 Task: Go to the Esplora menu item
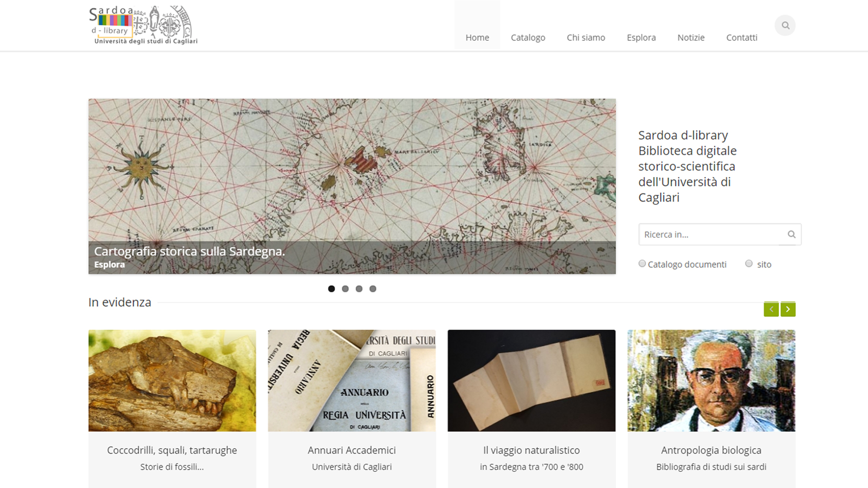(641, 38)
